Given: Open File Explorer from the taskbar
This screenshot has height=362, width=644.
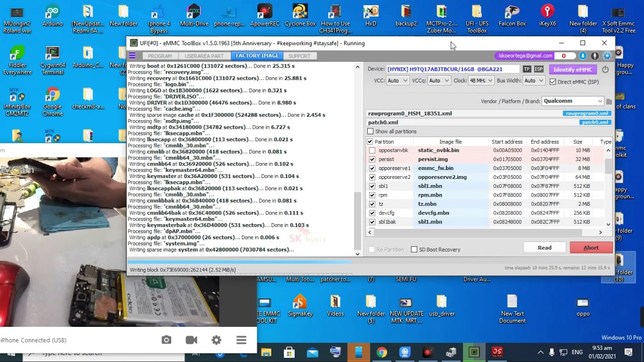Looking at the screenshot, I should 266,352.
